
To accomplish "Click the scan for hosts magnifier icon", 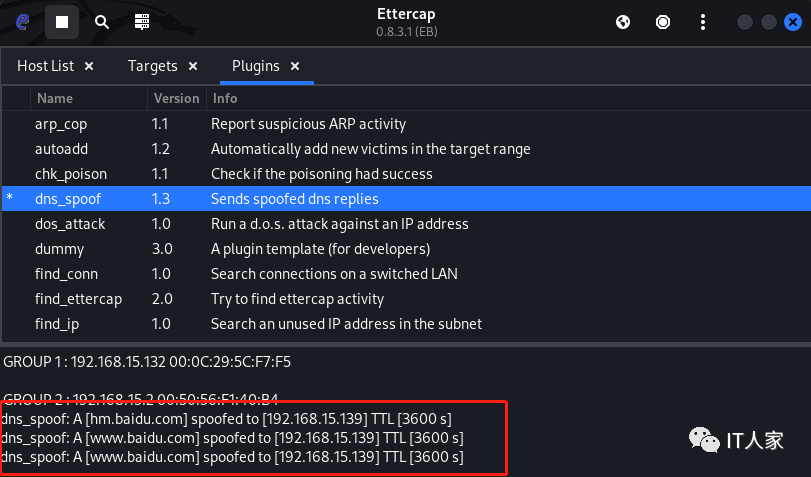I will 102,21.
